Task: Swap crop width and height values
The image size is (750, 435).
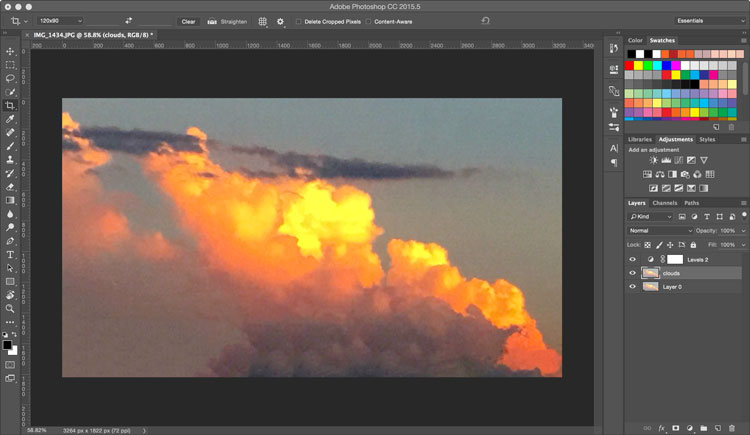Action: [x=128, y=21]
